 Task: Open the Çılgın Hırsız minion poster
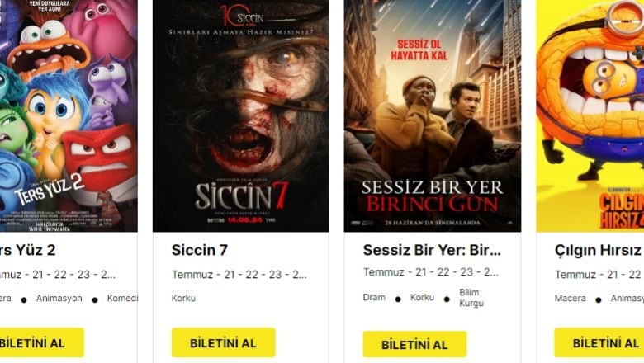590,115
